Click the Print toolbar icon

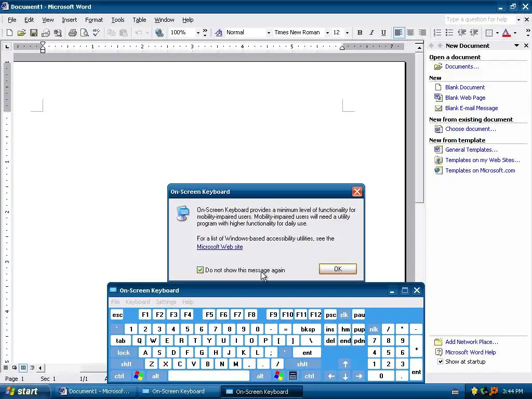pos(72,33)
